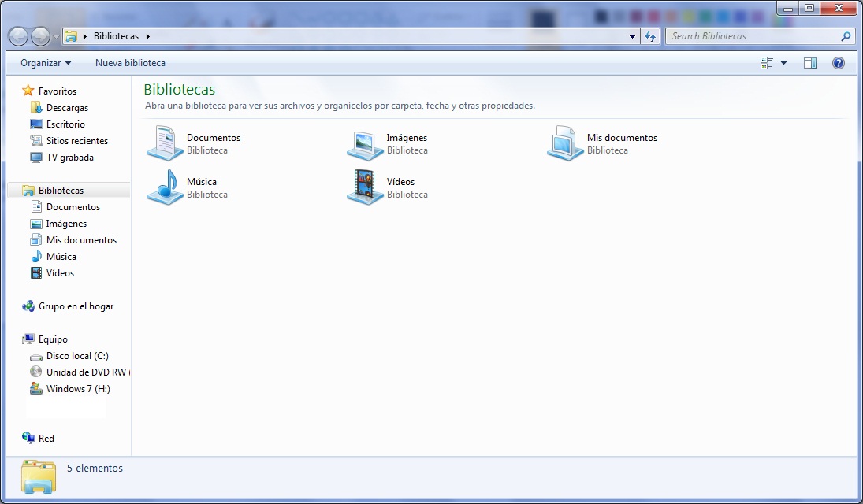Image resolution: width=863 pixels, height=504 pixels.
Task: Select Descargas under Favoritos
Action: [67, 108]
